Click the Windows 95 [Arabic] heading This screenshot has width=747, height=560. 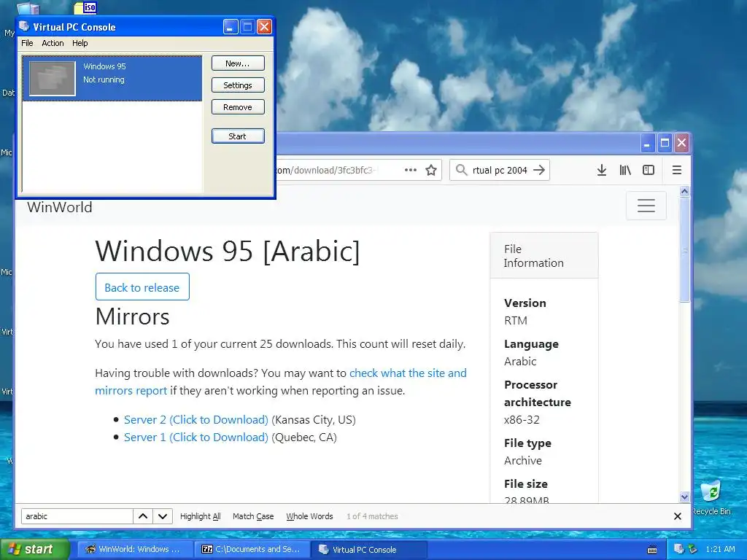(x=228, y=251)
